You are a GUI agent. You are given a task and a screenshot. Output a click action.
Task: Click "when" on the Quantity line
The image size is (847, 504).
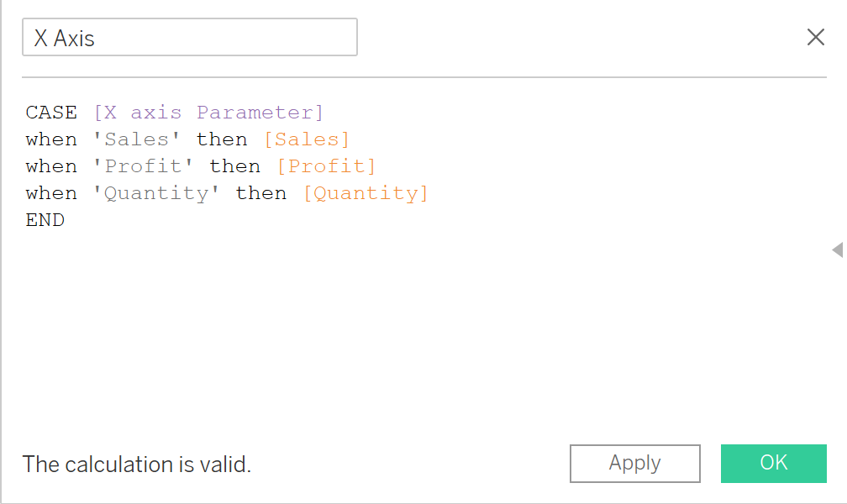tap(51, 193)
